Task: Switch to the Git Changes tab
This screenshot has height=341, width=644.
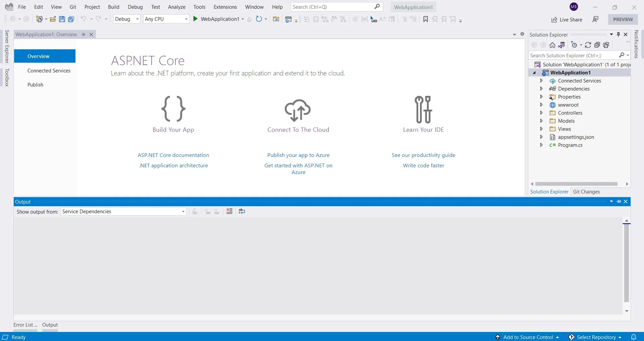Action: [586, 192]
